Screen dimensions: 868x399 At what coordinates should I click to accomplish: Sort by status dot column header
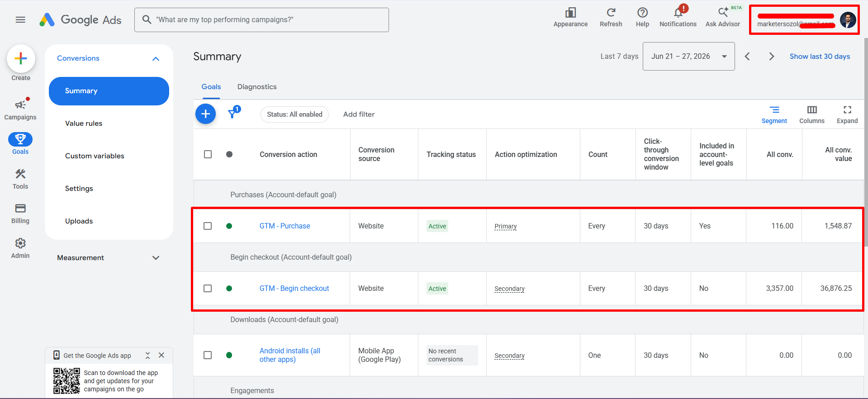(x=229, y=154)
